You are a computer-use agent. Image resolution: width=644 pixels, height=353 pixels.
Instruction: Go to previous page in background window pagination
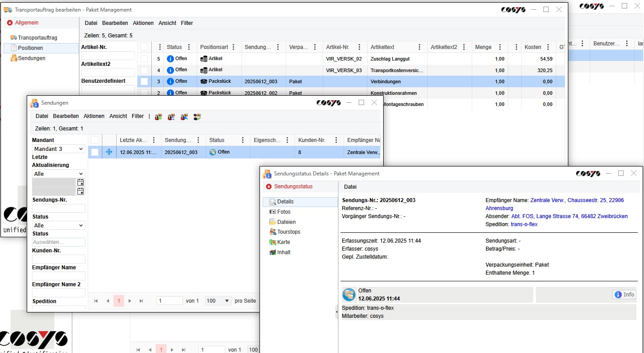pos(150,350)
